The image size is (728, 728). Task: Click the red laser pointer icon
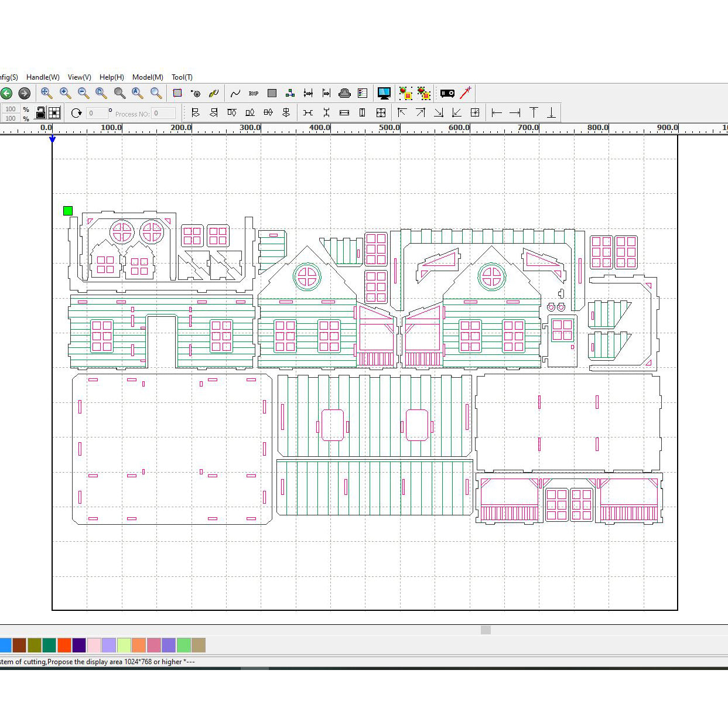pos(466,93)
